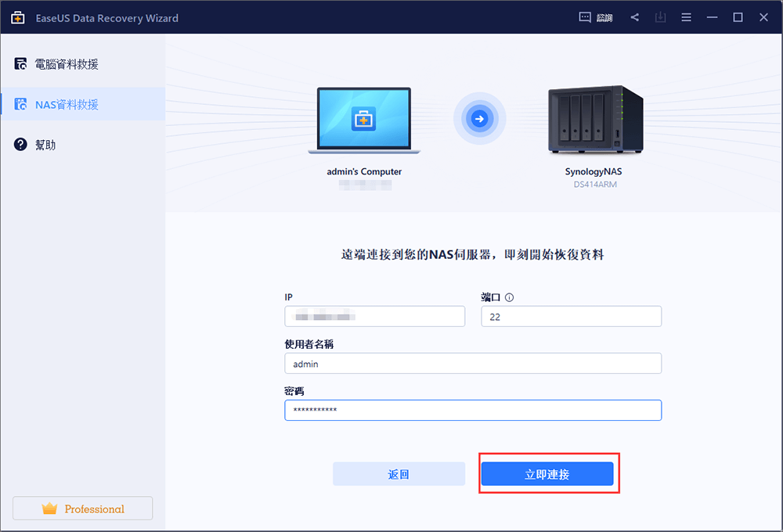Select 電腦資料救援 in the sidebar
The height and width of the screenshot is (532, 783).
(x=82, y=64)
